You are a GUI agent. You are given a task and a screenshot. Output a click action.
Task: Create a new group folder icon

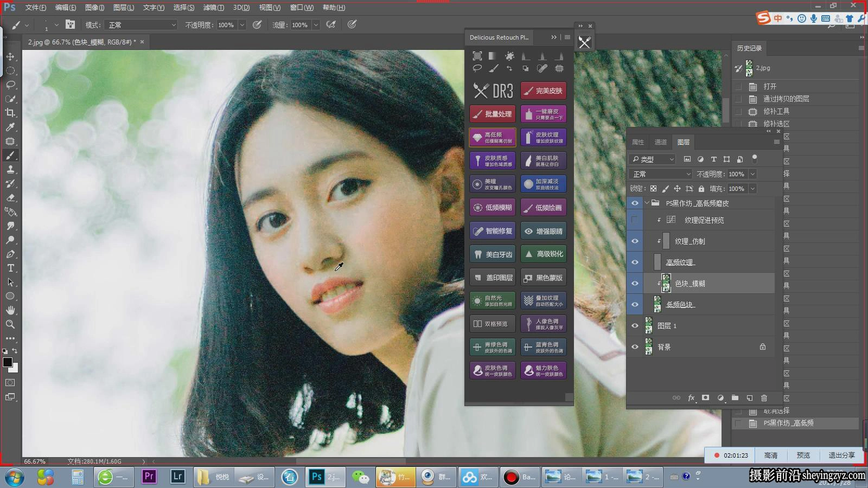click(735, 397)
